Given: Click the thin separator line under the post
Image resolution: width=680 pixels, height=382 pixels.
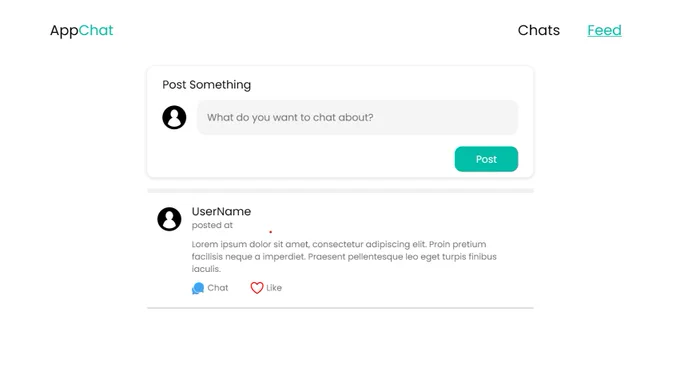Looking at the screenshot, I should [x=340, y=308].
